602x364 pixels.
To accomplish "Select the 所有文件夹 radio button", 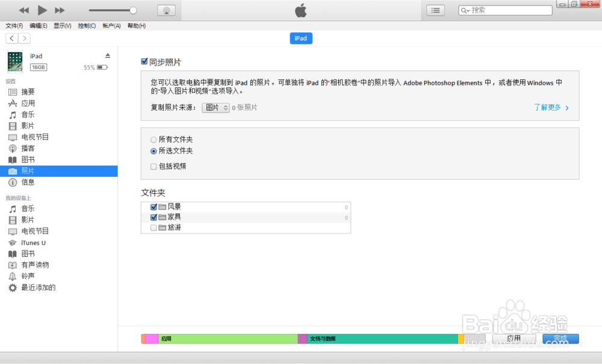I will point(154,140).
